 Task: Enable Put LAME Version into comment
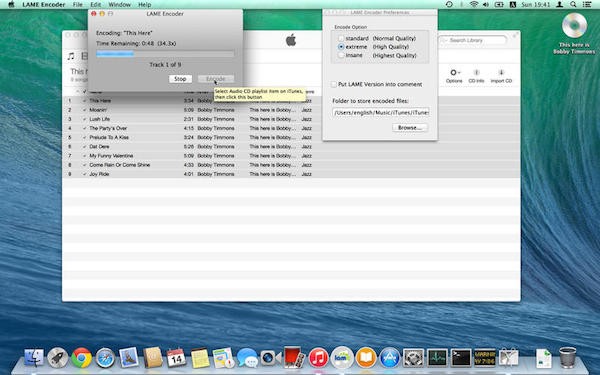pyautogui.click(x=334, y=84)
